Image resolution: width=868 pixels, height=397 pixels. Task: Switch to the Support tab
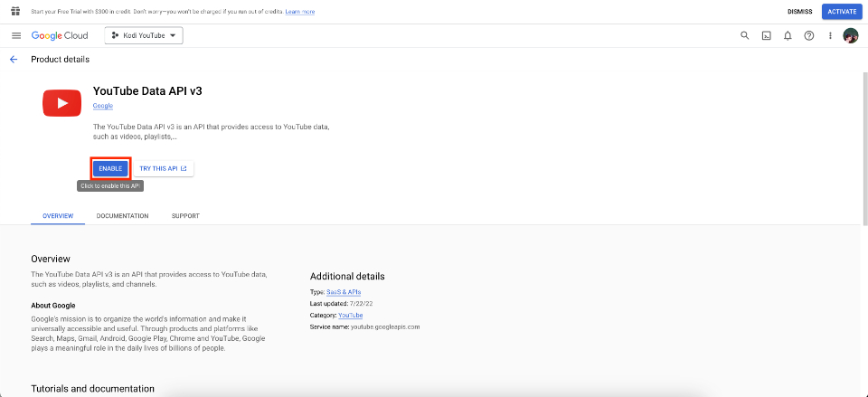point(185,216)
